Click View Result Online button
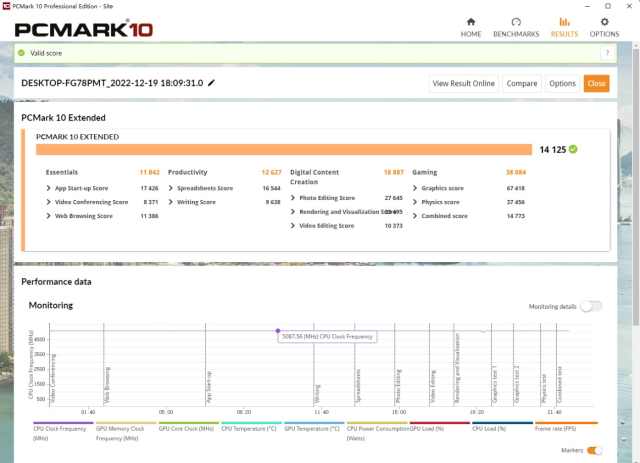 (463, 83)
